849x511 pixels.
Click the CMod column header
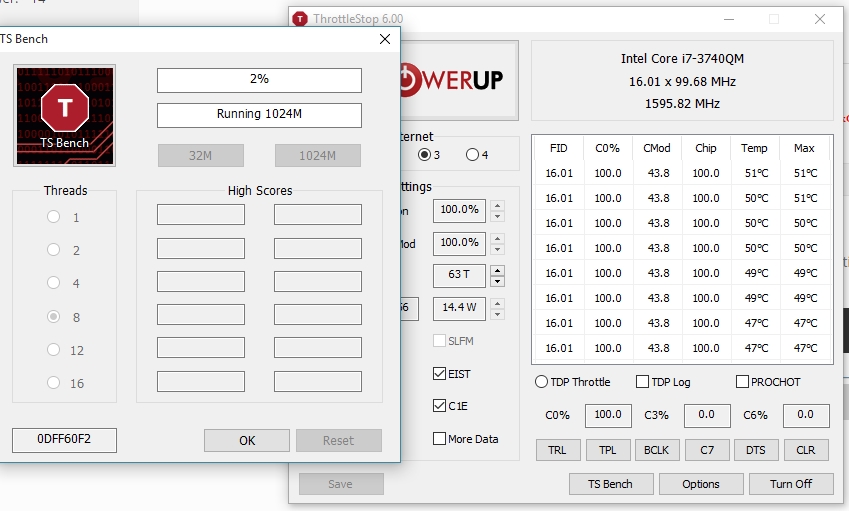[657, 148]
